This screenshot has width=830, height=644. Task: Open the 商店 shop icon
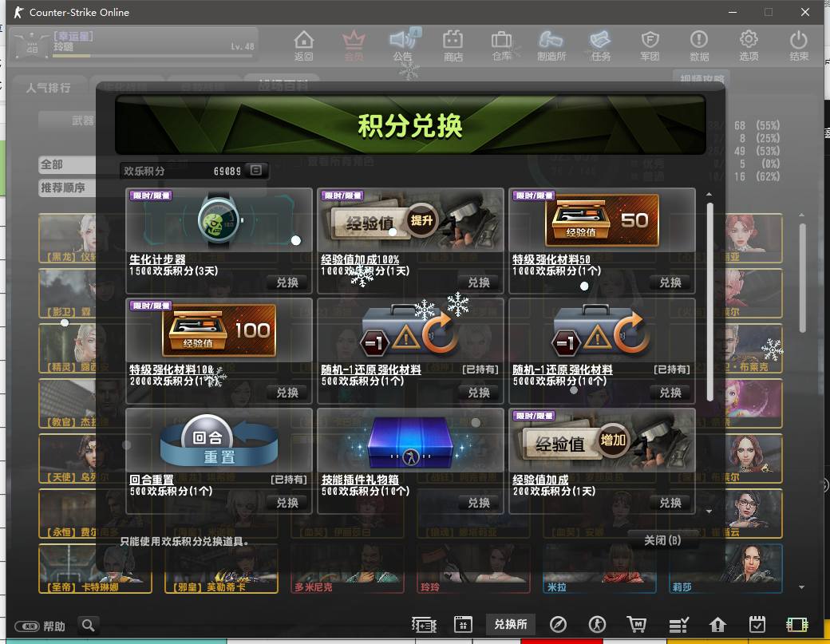453,45
